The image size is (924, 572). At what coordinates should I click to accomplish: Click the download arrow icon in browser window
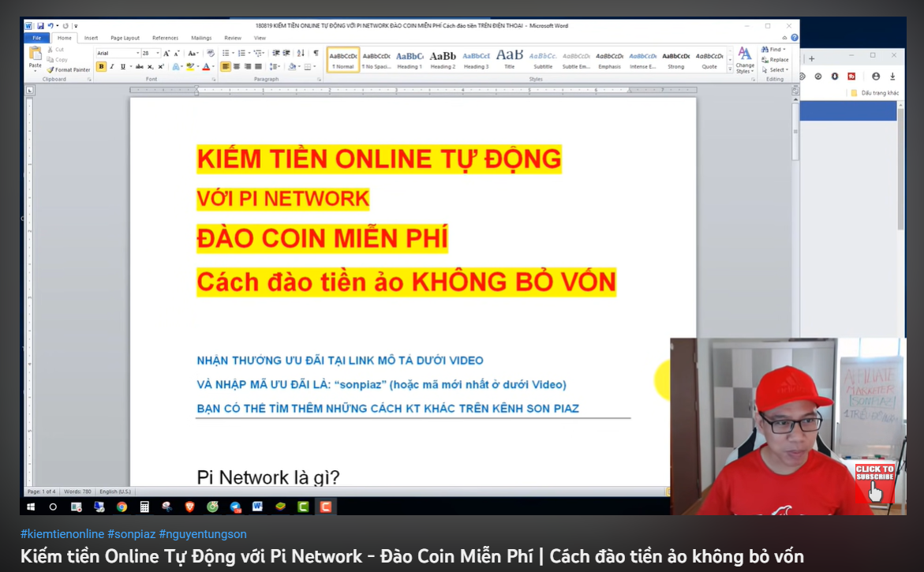tap(892, 77)
